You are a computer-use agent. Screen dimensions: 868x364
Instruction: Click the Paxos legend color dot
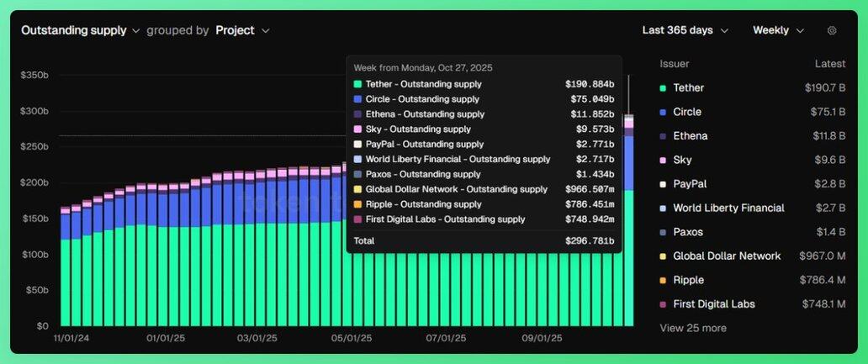(x=664, y=232)
